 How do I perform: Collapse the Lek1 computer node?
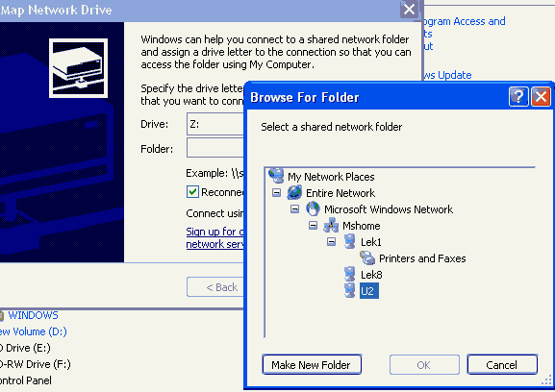(331, 242)
